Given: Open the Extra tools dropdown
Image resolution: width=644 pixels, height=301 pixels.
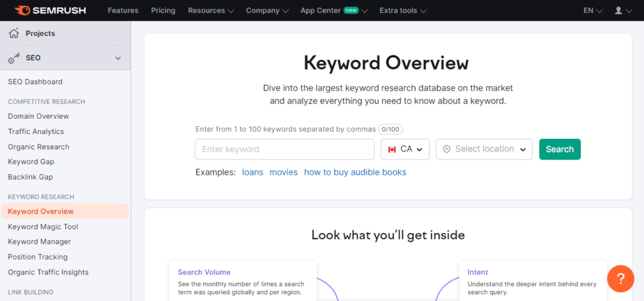Looking at the screenshot, I should coord(402,10).
